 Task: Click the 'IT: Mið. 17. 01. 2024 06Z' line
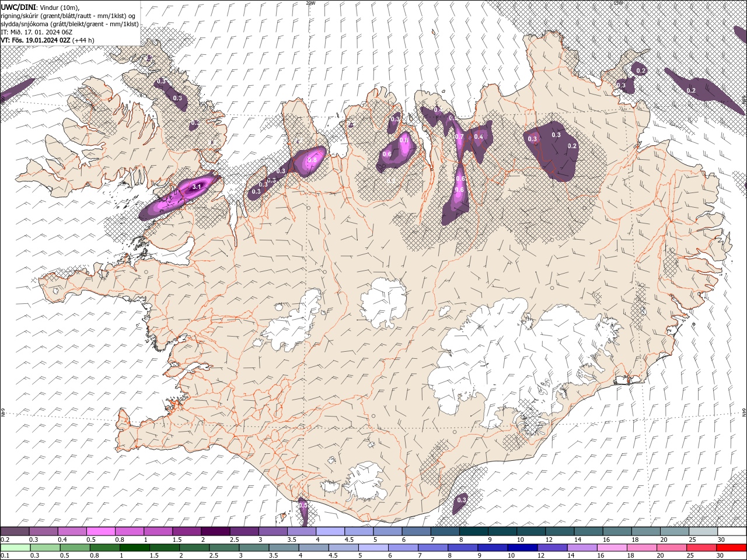click(x=36, y=32)
